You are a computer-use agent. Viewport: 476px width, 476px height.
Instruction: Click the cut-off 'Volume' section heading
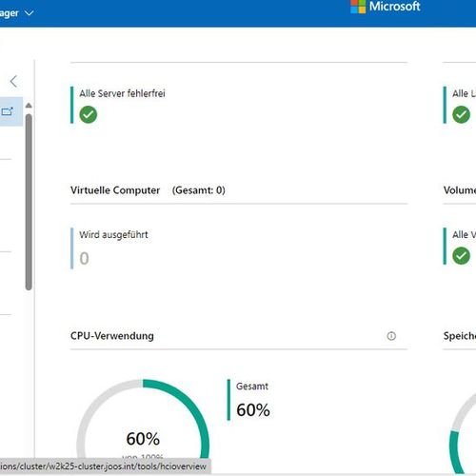coord(460,190)
